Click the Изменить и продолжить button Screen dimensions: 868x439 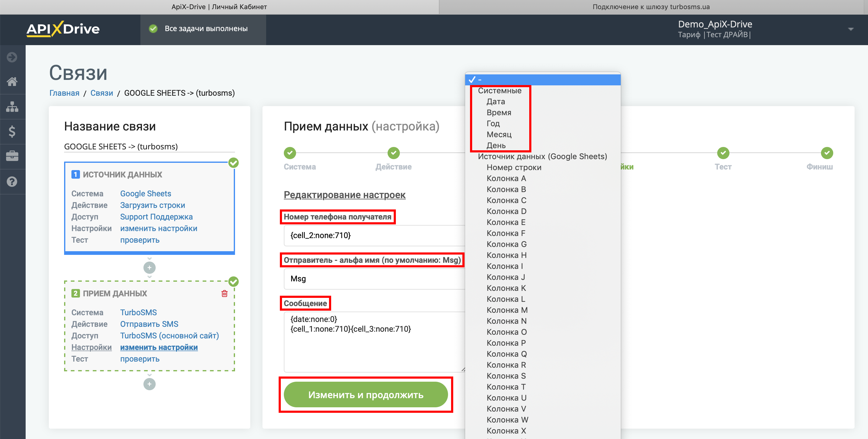[366, 394]
